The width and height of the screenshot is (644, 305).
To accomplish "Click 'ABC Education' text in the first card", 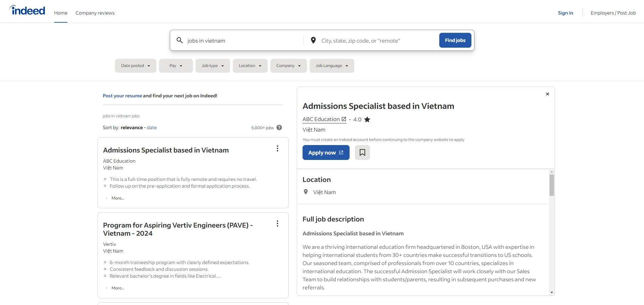I will (119, 161).
